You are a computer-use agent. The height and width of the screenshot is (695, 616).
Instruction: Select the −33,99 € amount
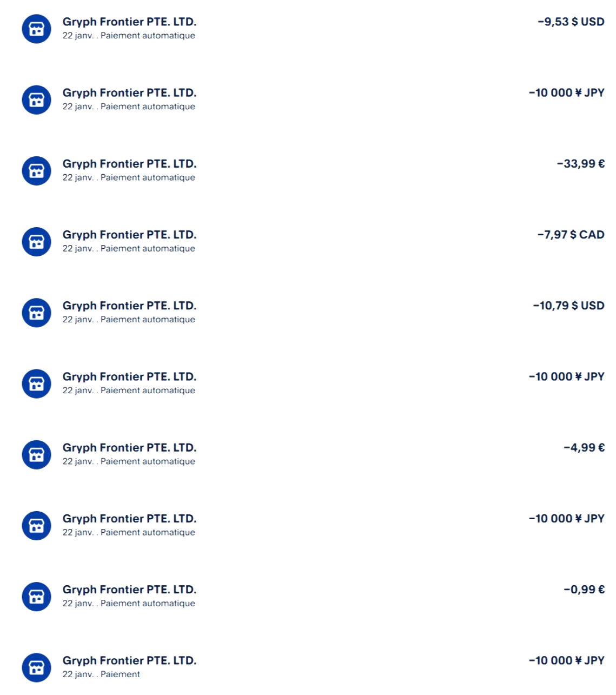pyautogui.click(x=580, y=164)
